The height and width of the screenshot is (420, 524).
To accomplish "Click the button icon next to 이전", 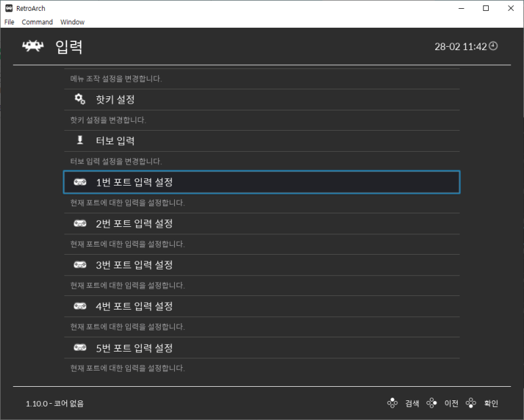I will (432, 403).
